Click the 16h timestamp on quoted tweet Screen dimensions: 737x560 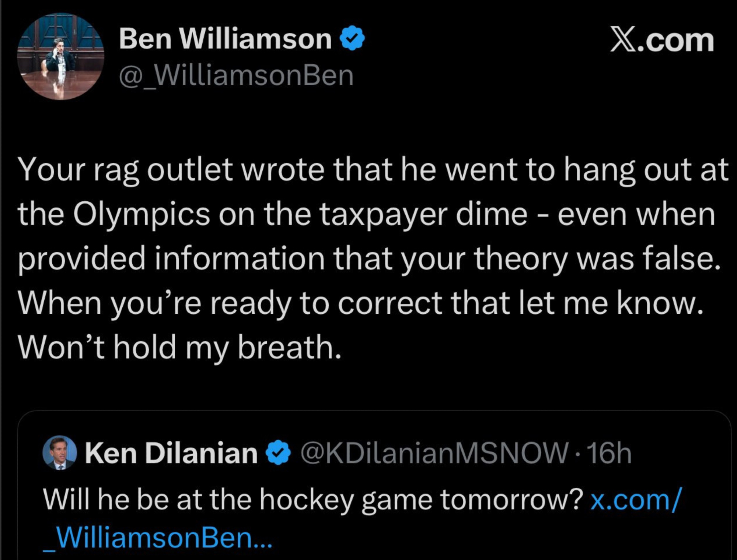[609, 453]
